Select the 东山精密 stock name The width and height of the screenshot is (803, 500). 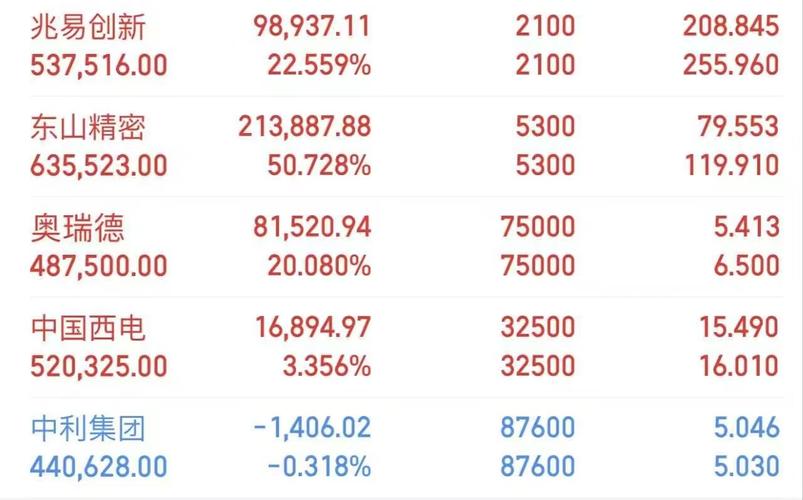(88, 127)
